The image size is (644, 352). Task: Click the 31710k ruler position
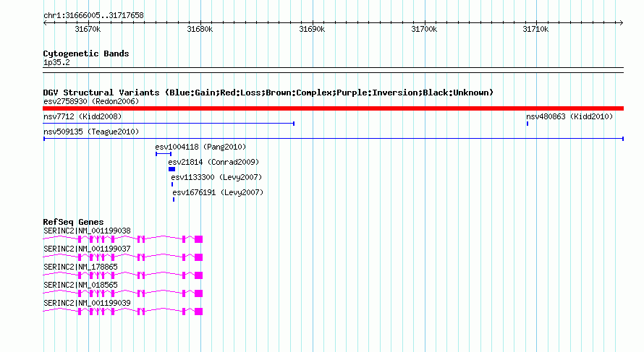[535, 29]
